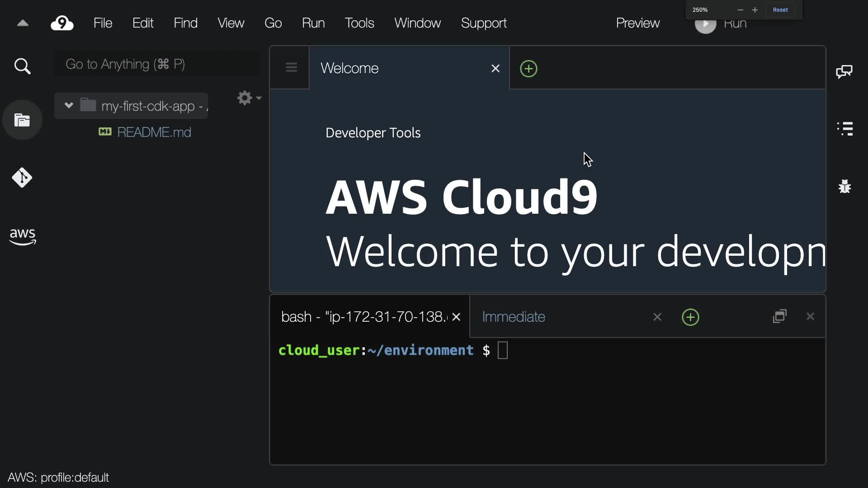The height and width of the screenshot is (488, 868).
Task: Open the Outline panel icon
Action: point(845,129)
